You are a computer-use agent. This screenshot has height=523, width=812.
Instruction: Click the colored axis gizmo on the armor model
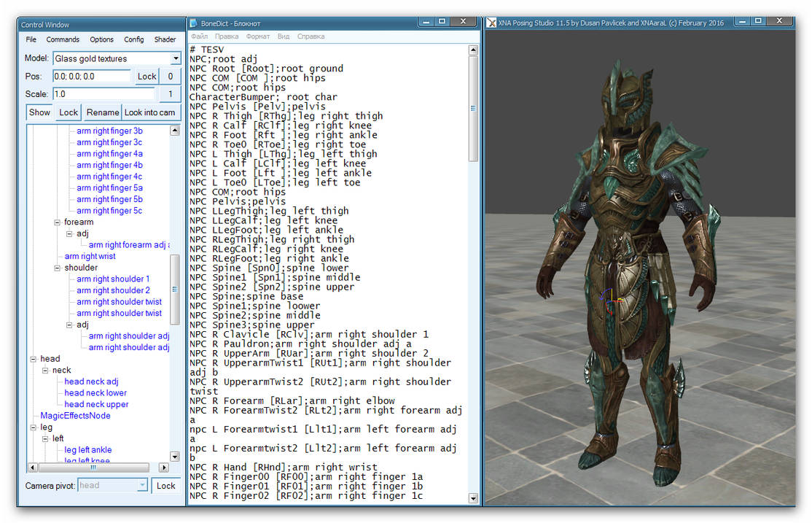(611, 301)
